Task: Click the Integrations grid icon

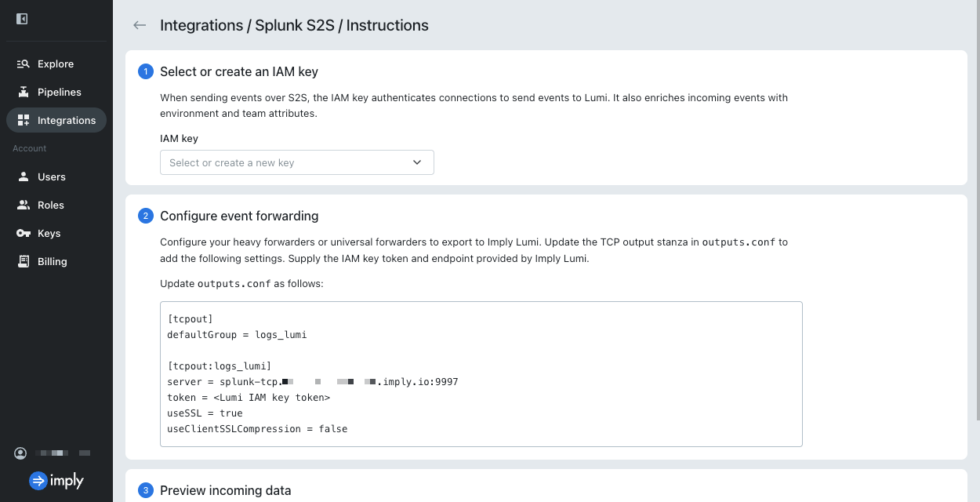Action: pyautogui.click(x=23, y=121)
